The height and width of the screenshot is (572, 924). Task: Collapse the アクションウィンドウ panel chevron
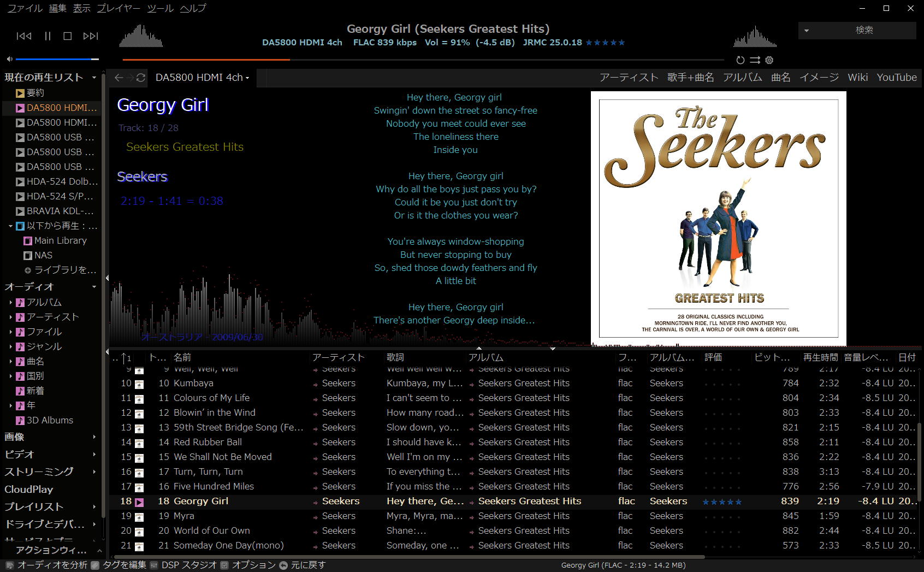coord(99,551)
